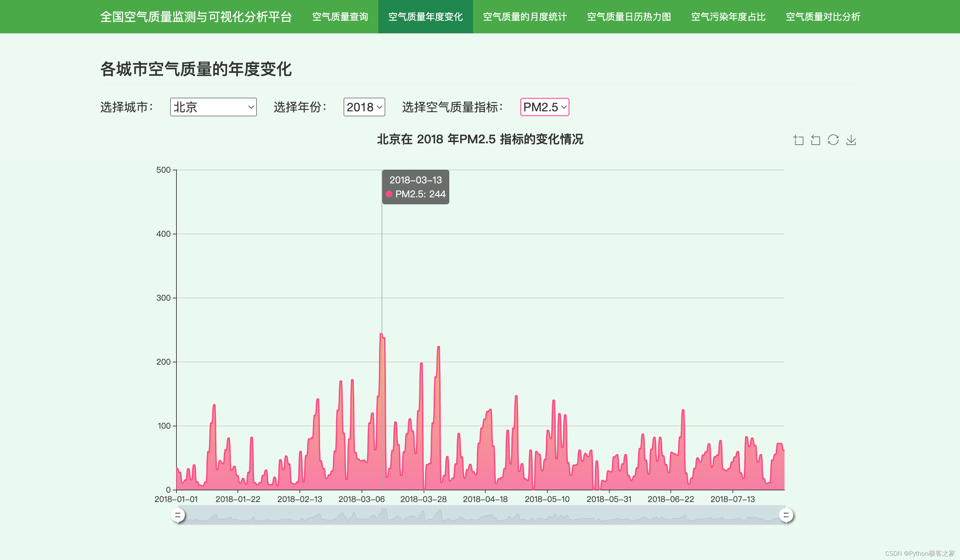Screen dimensions: 960x560
Task: Select the 空气质量年度变化 nav tab
Action: (x=426, y=17)
